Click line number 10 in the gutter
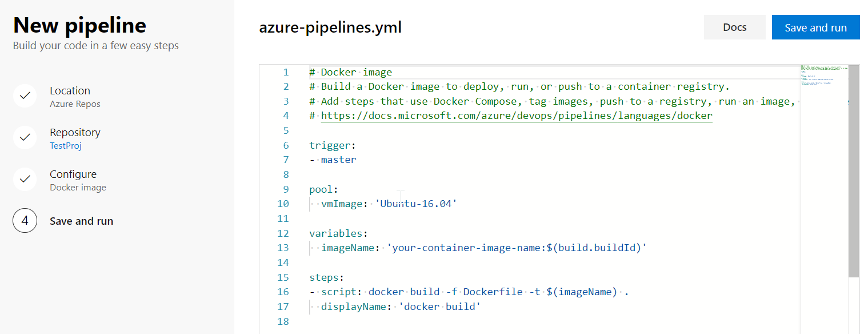Viewport: 868px width, 334px height. point(282,204)
